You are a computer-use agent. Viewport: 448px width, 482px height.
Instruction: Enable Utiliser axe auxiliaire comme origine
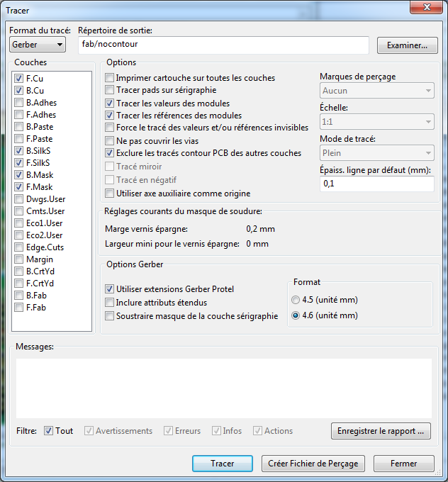coord(110,193)
